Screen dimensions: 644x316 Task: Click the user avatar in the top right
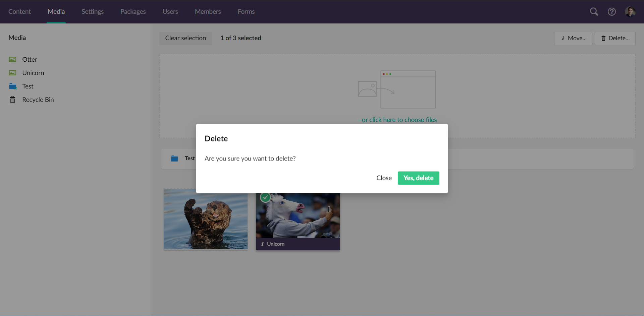pyautogui.click(x=631, y=11)
